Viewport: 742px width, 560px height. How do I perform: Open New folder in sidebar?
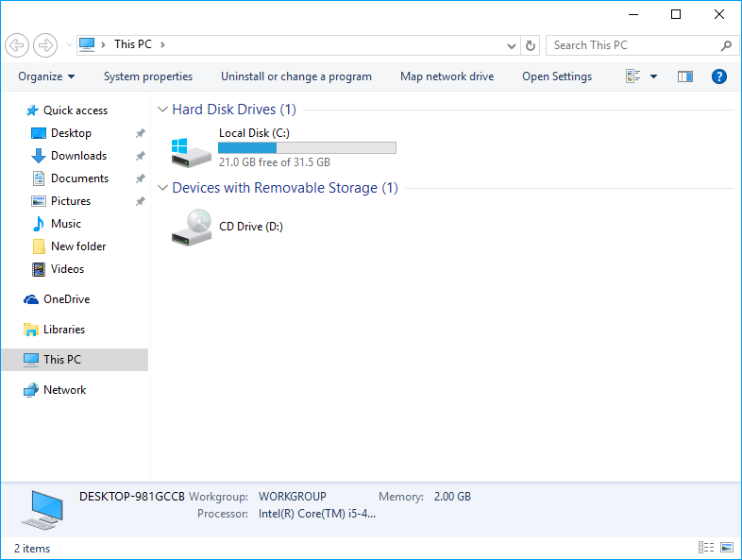78,246
